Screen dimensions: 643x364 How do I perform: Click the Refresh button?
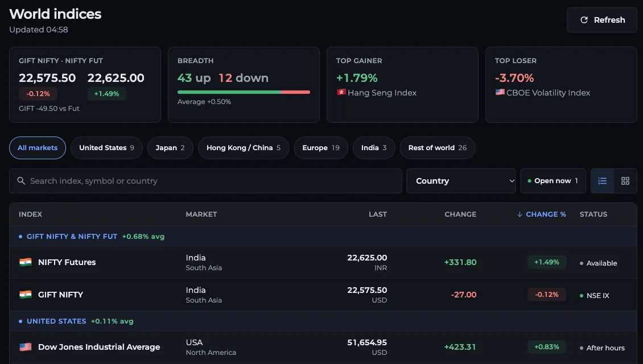pyautogui.click(x=601, y=20)
